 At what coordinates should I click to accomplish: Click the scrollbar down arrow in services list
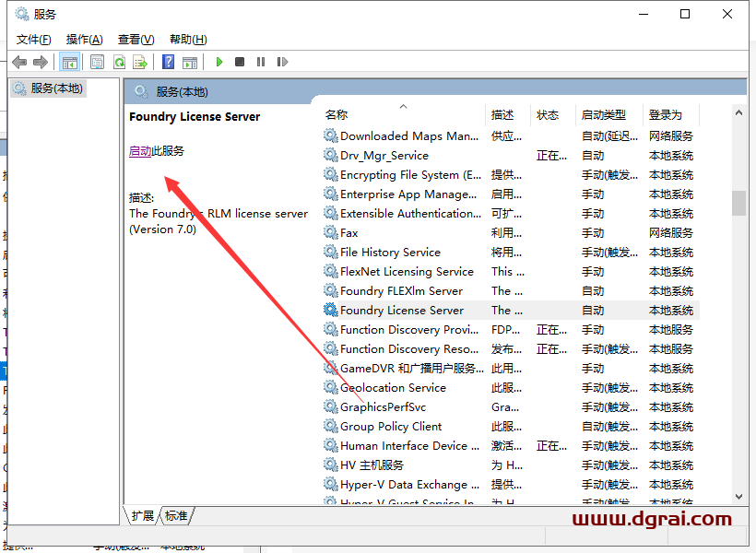coord(738,496)
